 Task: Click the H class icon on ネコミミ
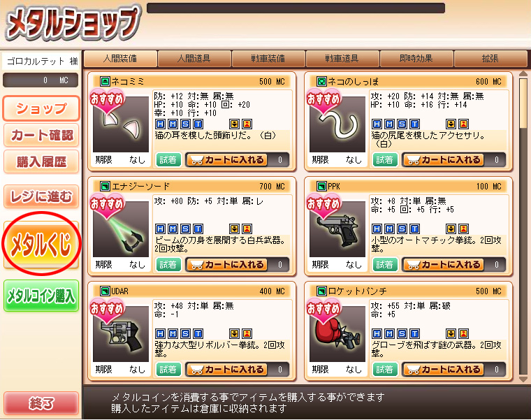[160, 124]
